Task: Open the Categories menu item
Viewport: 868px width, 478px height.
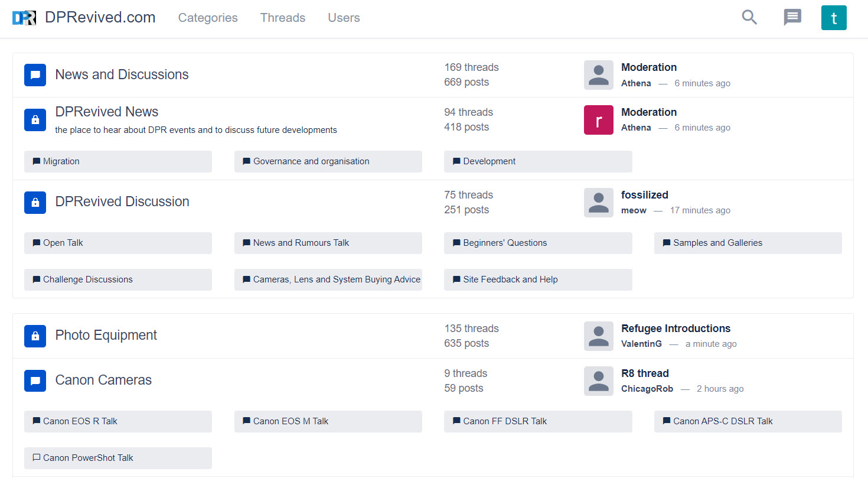Action: (208, 18)
